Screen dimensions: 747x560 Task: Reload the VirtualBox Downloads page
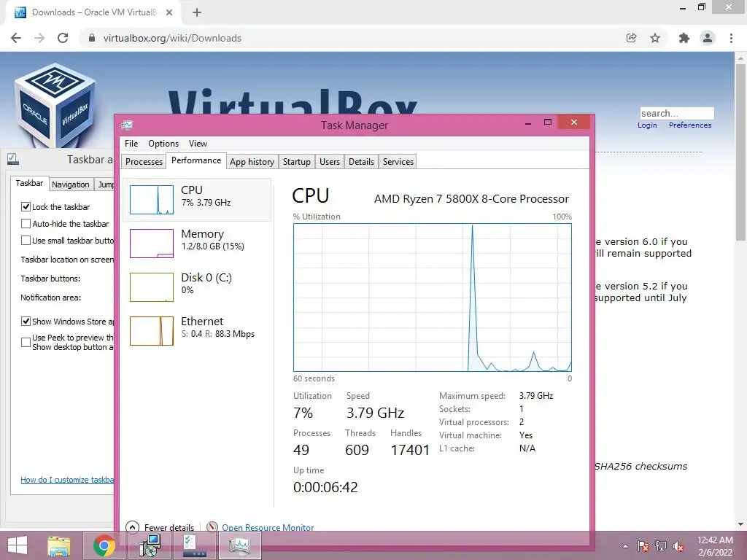[x=63, y=38]
